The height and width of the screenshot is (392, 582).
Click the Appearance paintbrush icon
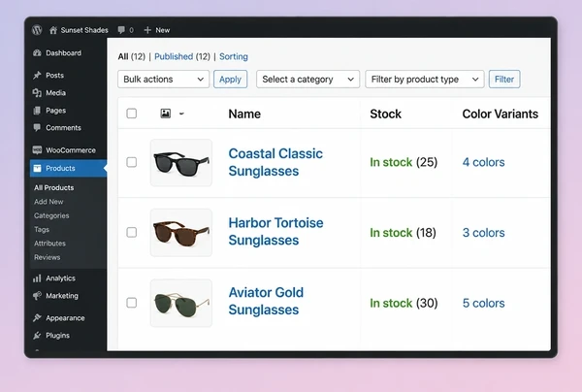(37, 318)
